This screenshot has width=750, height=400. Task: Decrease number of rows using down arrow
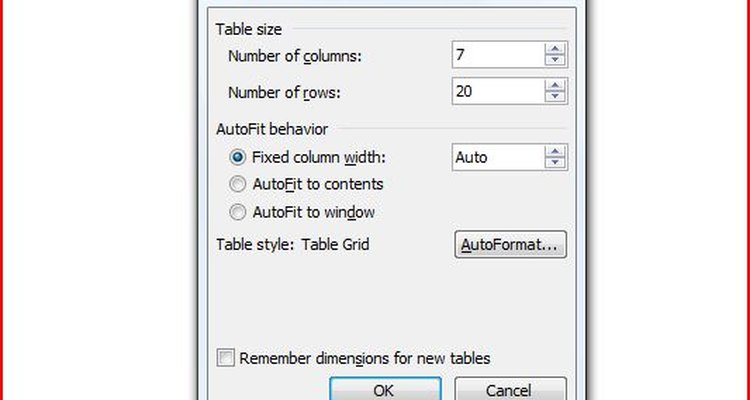coord(555,97)
